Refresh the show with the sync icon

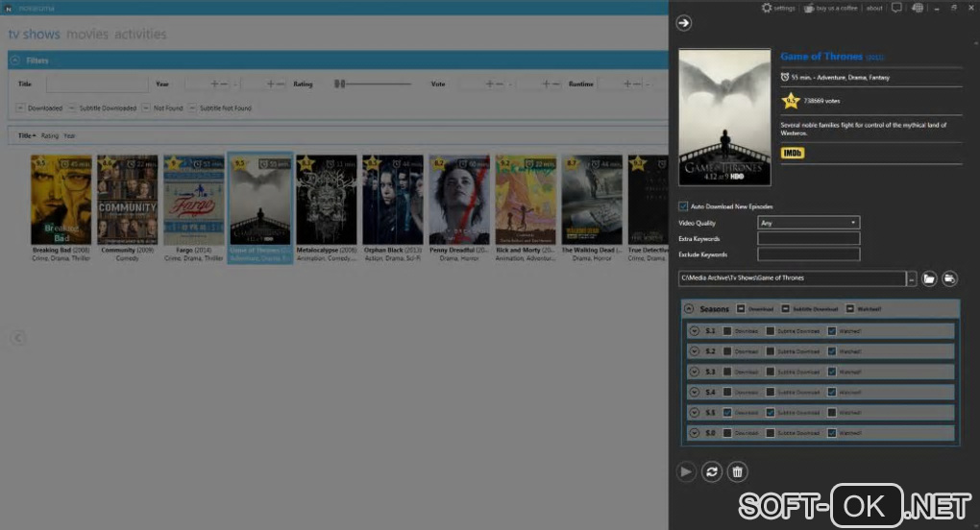click(712, 472)
